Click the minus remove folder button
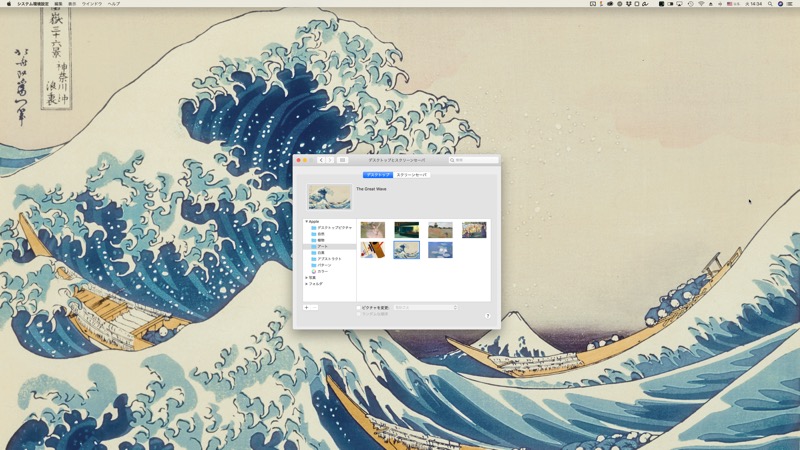This screenshot has height=450, width=800. click(x=314, y=307)
